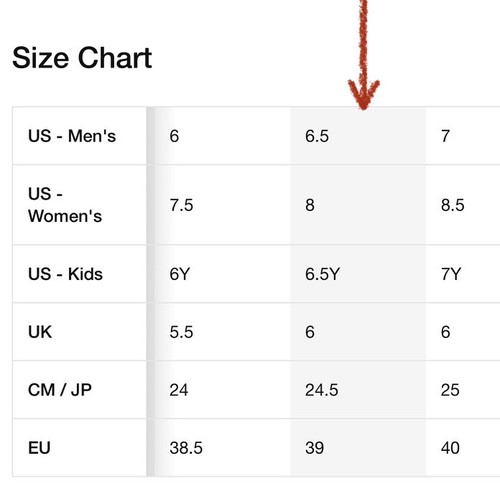
Task: Choose men's size 6 cell
Action: [x=223, y=136]
